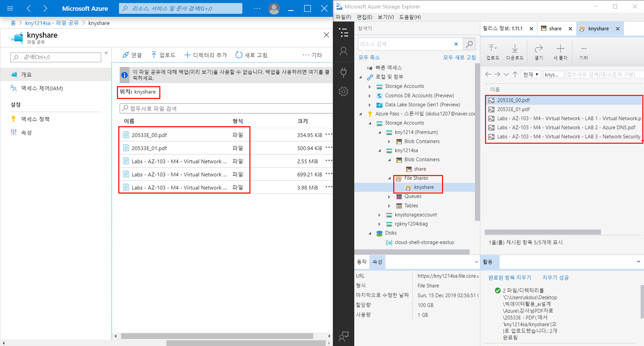Image resolution: width=644 pixels, height=346 pixels.
Task: Collapse the File Shares node
Action: pos(389,178)
